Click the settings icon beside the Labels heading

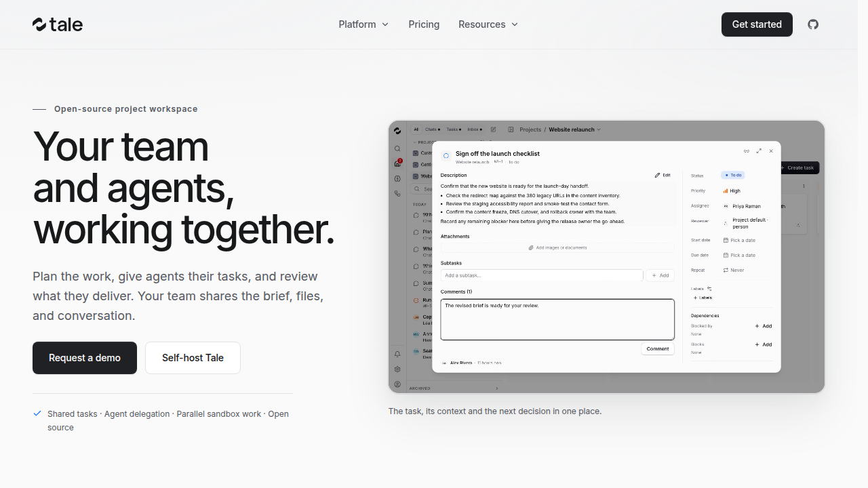pos(709,289)
